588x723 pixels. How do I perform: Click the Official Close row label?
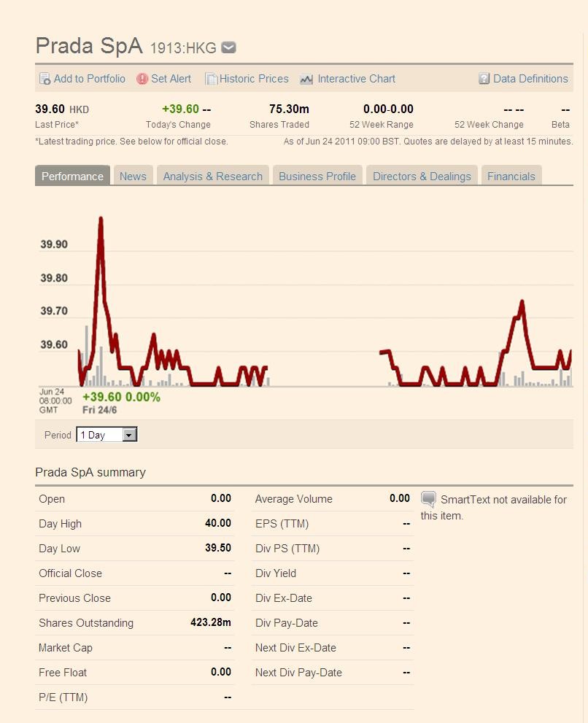pyautogui.click(x=70, y=573)
